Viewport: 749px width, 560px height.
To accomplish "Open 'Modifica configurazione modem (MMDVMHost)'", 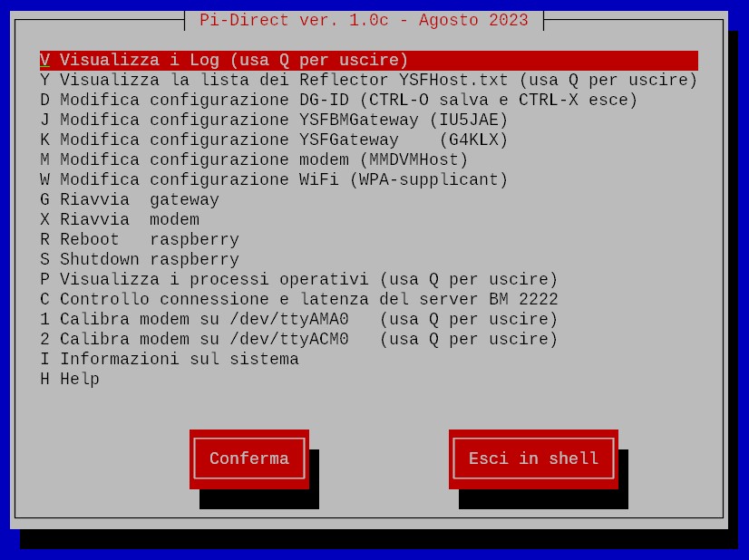I will (x=254, y=159).
